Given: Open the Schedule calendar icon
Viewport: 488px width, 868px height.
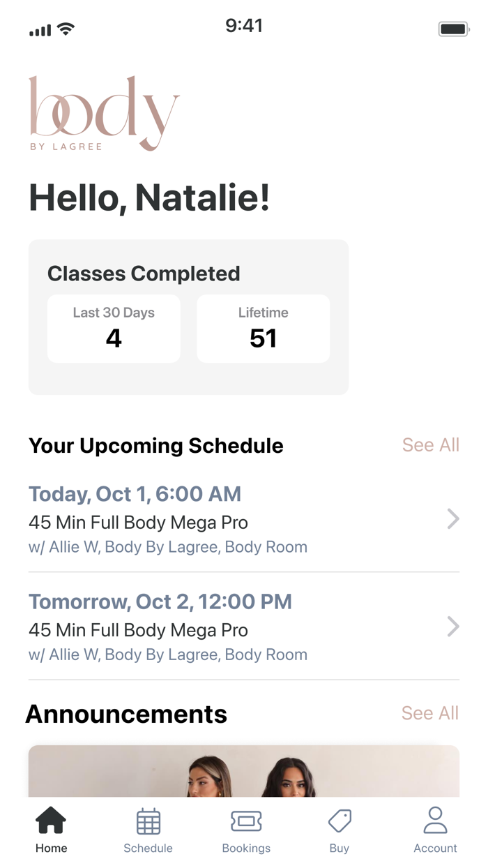Looking at the screenshot, I should click(148, 821).
